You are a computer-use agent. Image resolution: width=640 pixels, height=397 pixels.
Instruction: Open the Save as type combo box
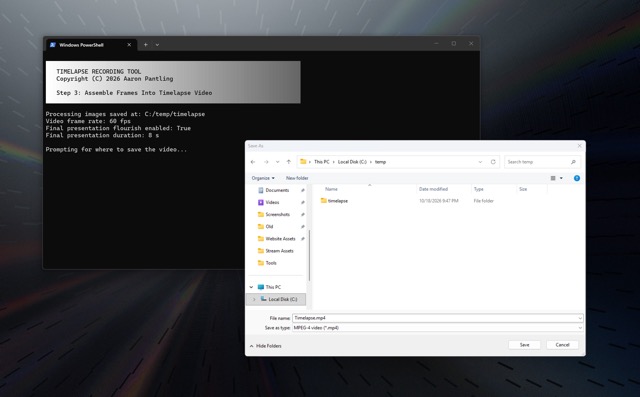(x=438, y=328)
